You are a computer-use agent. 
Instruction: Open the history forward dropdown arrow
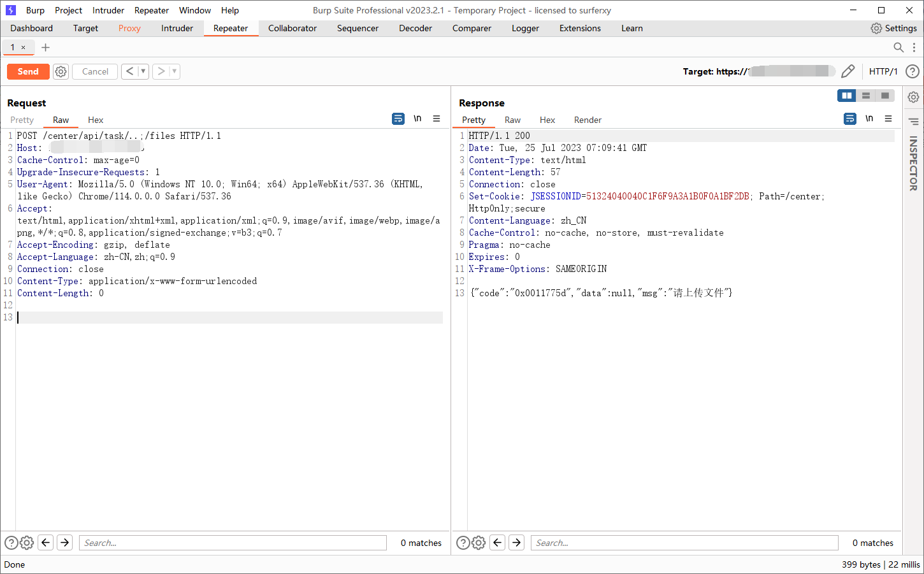(x=175, y=71)
